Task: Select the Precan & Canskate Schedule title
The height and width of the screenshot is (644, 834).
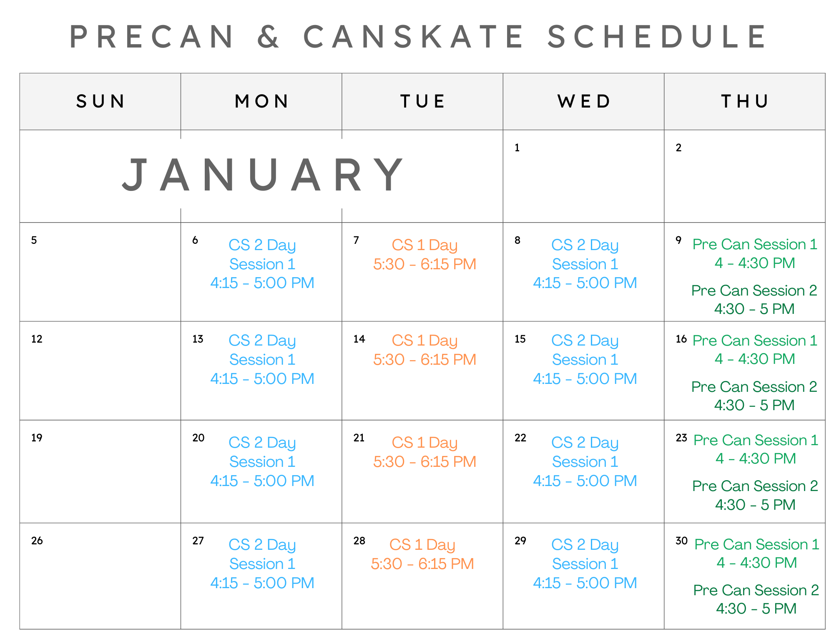Action: [417, 37]
